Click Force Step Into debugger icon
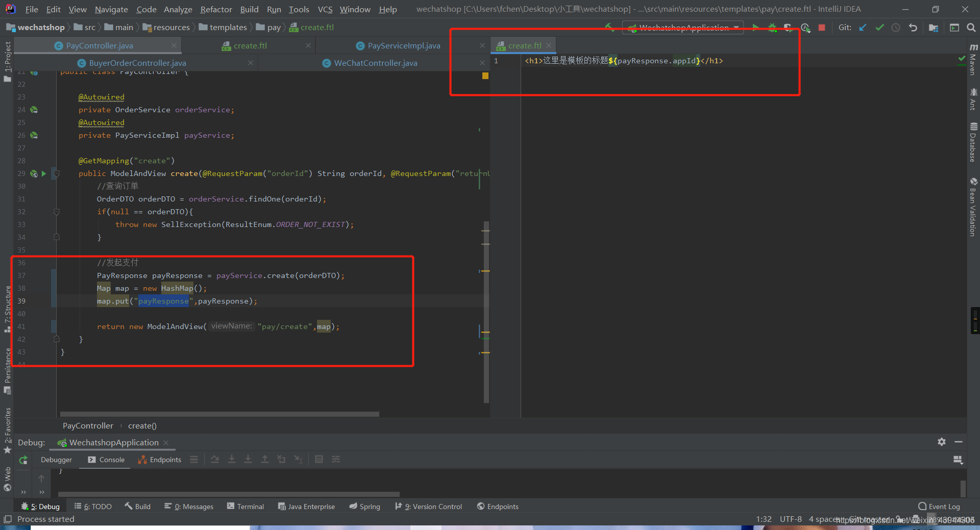Screen dimensions: 980x530 pos(248,460)
